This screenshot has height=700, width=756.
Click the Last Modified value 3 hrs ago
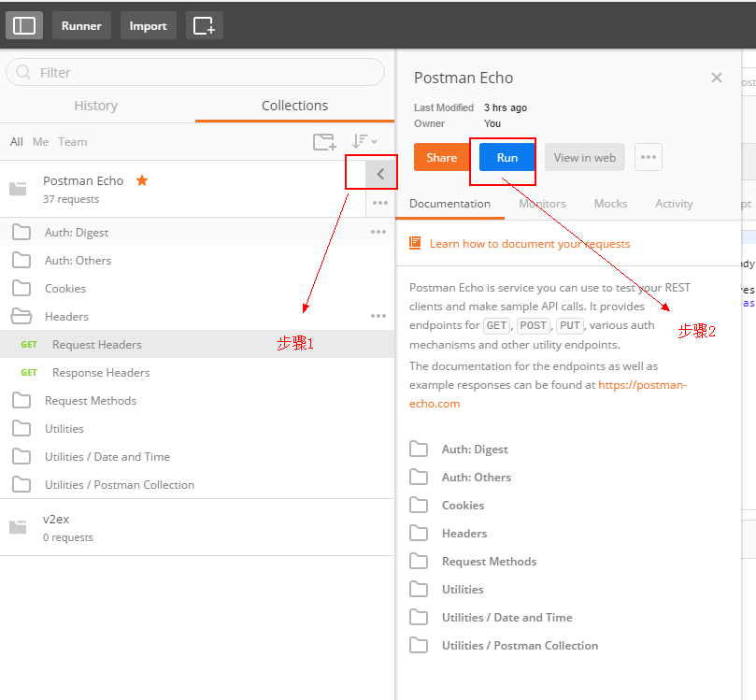pos(506,107)
